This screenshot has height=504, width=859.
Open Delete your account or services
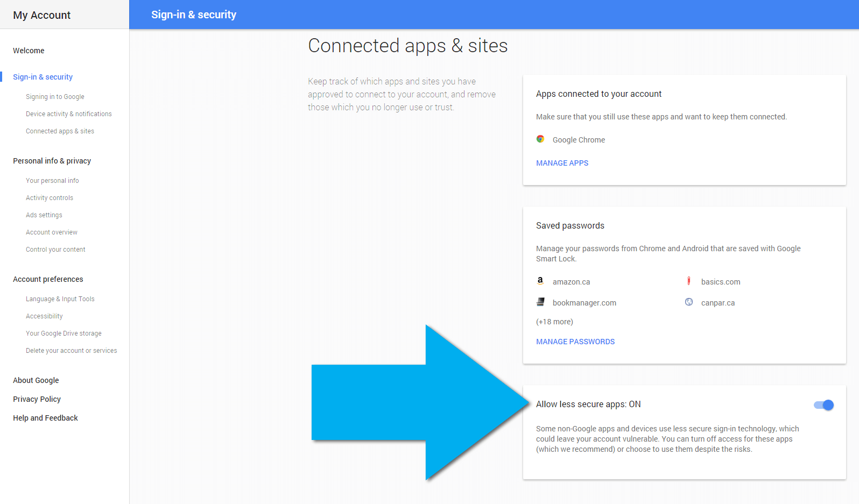tap(72, 351)
